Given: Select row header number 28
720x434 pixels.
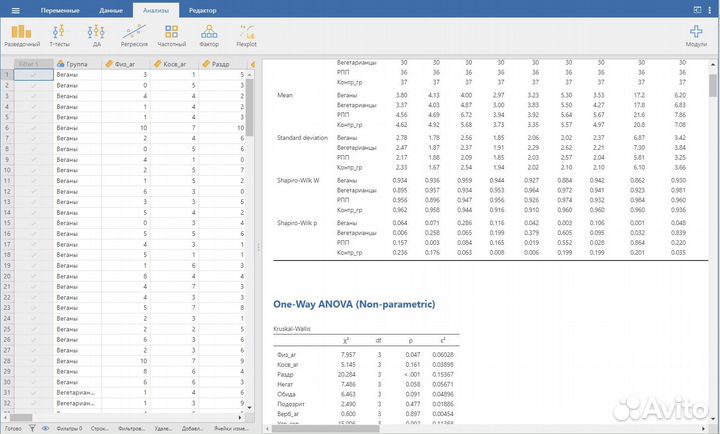Looking at the screenshot, I should pos(7,361).
